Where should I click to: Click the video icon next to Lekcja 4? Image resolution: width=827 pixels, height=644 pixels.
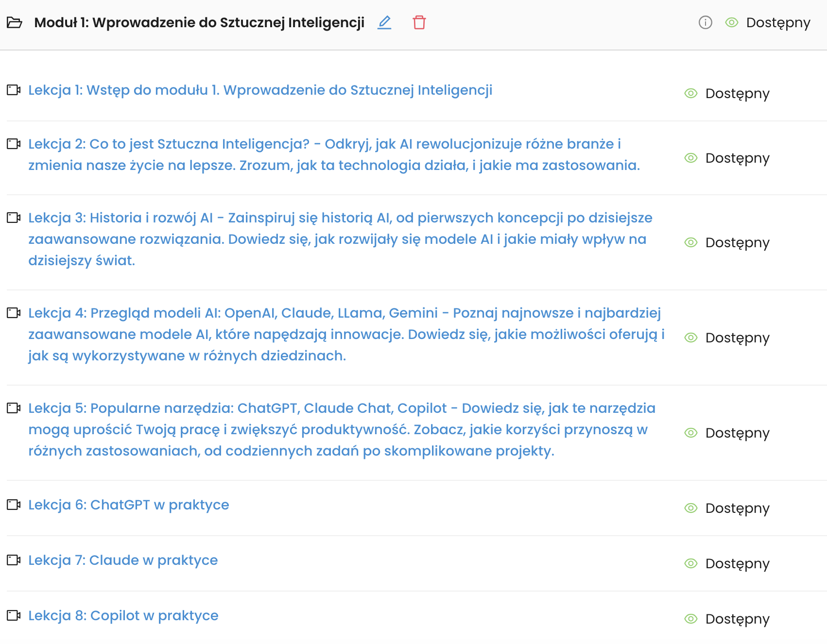click(x=14, y=313)
